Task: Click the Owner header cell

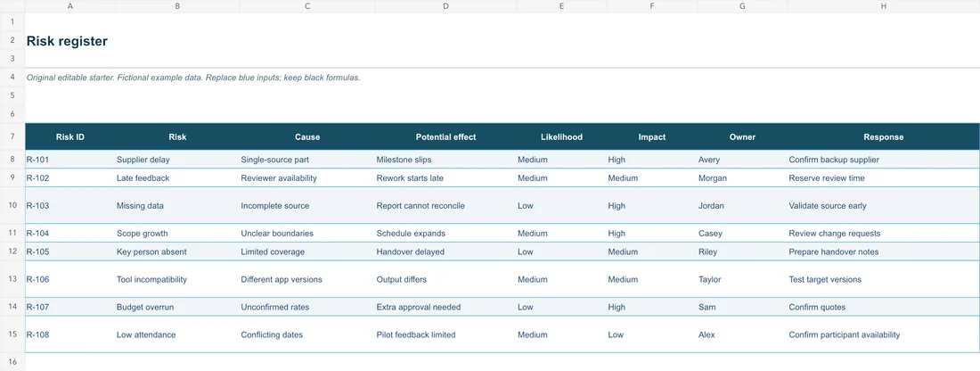Action: tap(742, 137)
